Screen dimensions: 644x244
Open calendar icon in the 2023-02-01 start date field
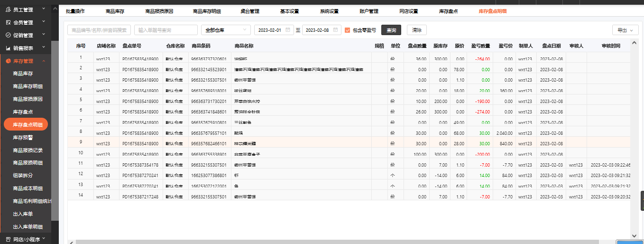(287, 30)
